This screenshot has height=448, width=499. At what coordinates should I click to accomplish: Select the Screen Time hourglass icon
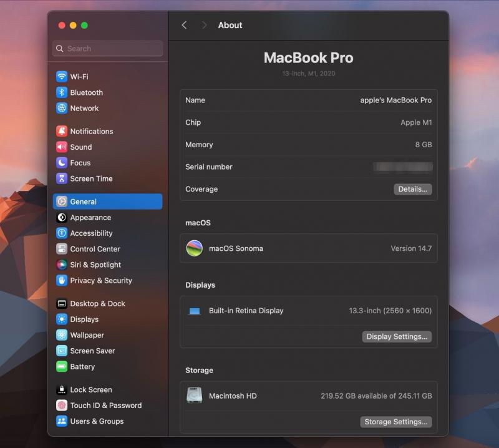click(62, 178)
